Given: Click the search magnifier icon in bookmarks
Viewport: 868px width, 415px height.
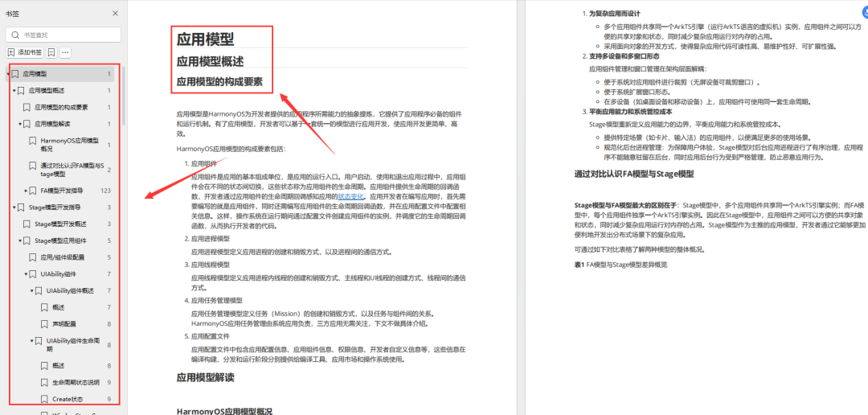Looking at the screenshot, I should click(15, 35).
